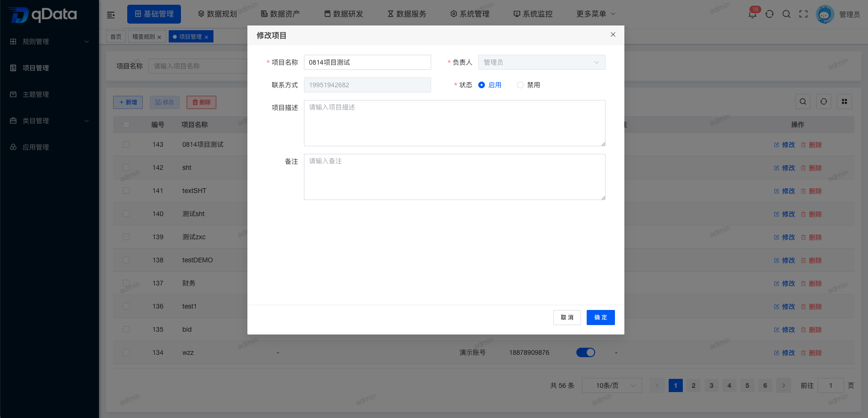Click the 项目描述 textarea
The height and width of the screenshot is (418, 868).
click(x=455, y=123)
